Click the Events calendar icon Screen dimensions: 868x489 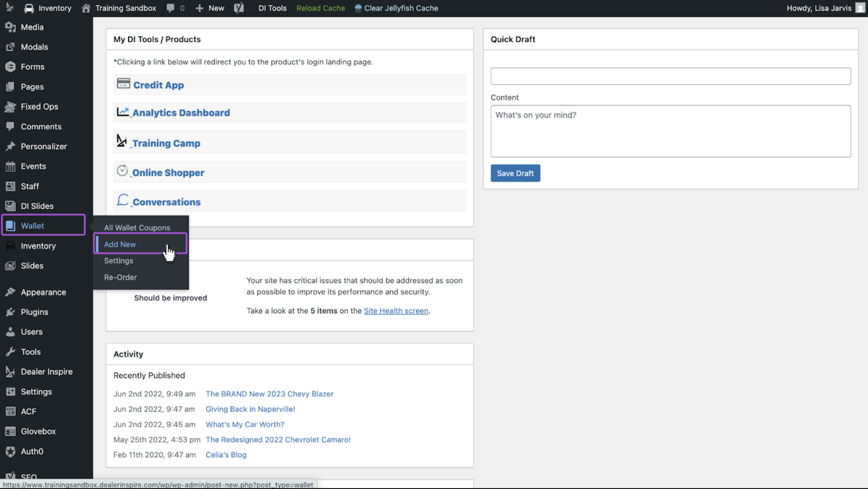(11, 166)
